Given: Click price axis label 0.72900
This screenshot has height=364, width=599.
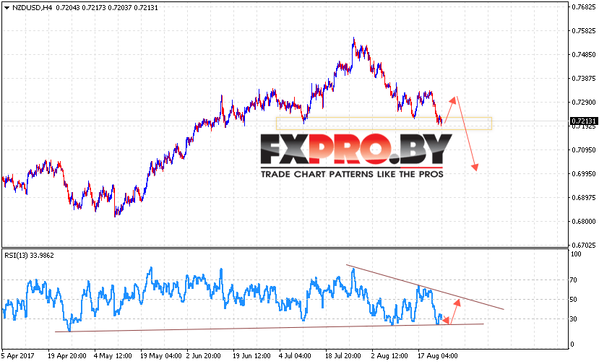Looking at the screenshot, I should (x=584, y=103).
